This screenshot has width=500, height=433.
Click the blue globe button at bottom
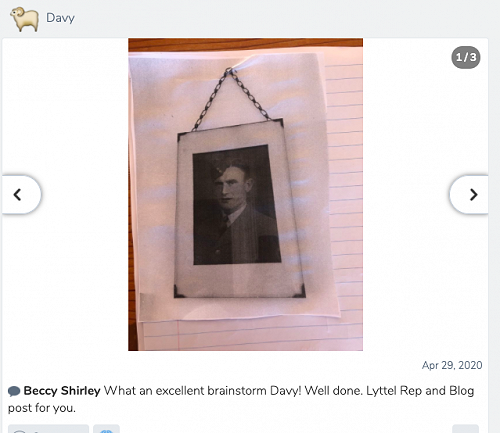click(106, 429)
